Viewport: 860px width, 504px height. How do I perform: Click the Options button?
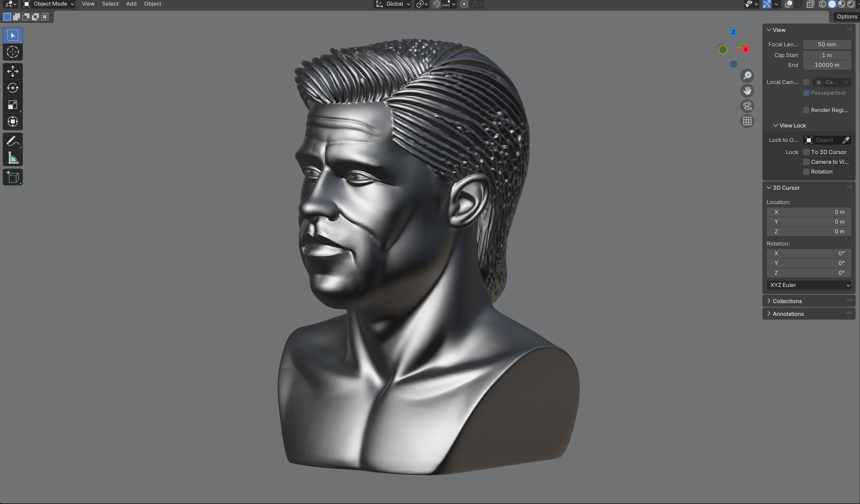846,17
